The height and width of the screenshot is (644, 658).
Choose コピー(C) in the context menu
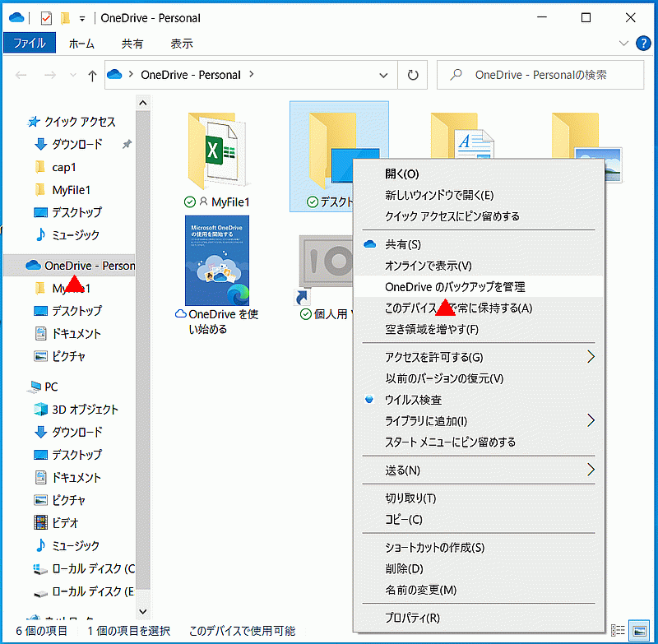coord(479,520)
